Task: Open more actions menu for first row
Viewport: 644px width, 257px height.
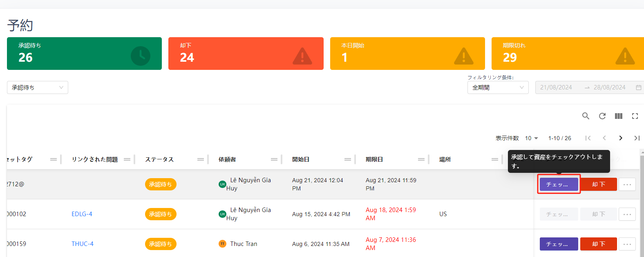Action: [627, 184]
